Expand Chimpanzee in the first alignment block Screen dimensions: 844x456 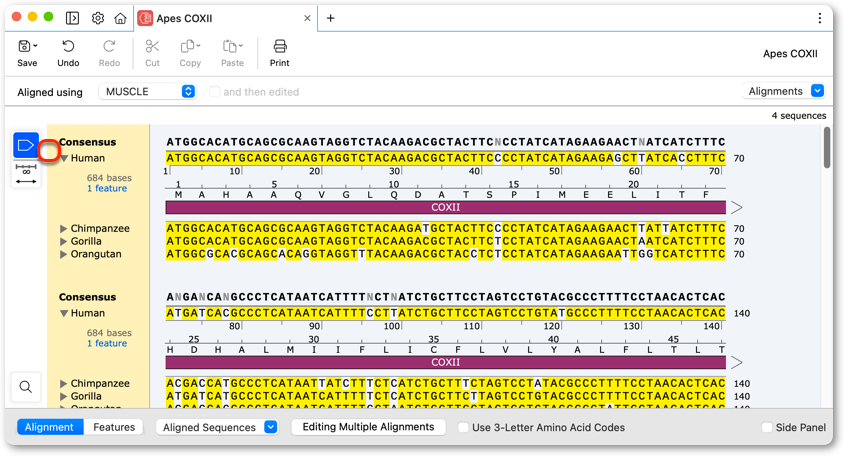coord(64,228)
